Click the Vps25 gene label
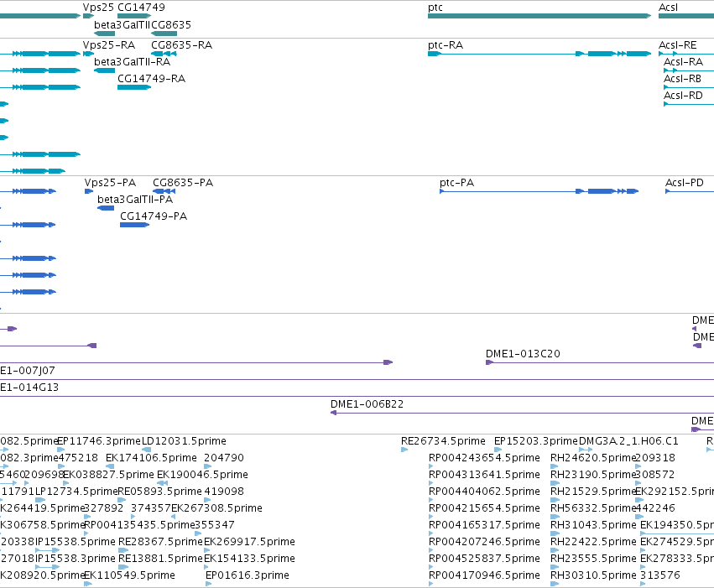This screenshot has height=588, width=714. point(98,8)
